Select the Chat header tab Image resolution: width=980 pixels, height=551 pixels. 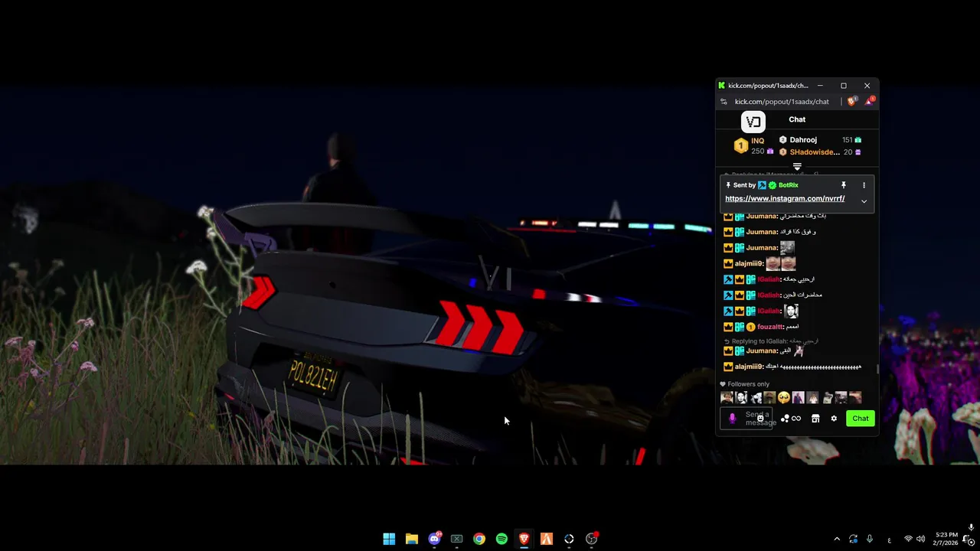[797, 119]
